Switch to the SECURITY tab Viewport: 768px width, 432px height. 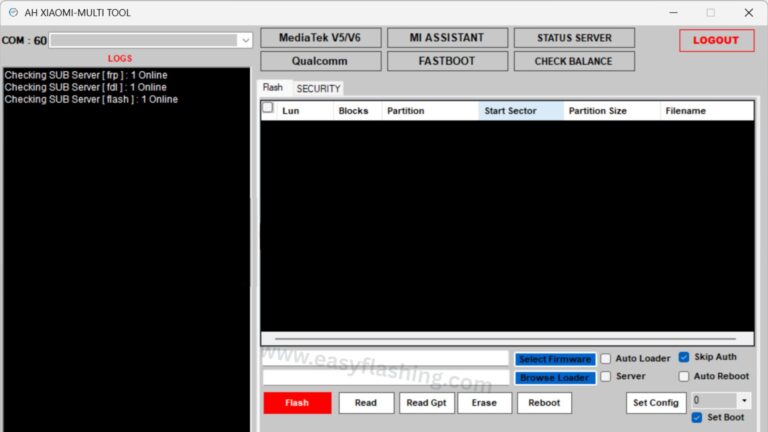[318, 89]
